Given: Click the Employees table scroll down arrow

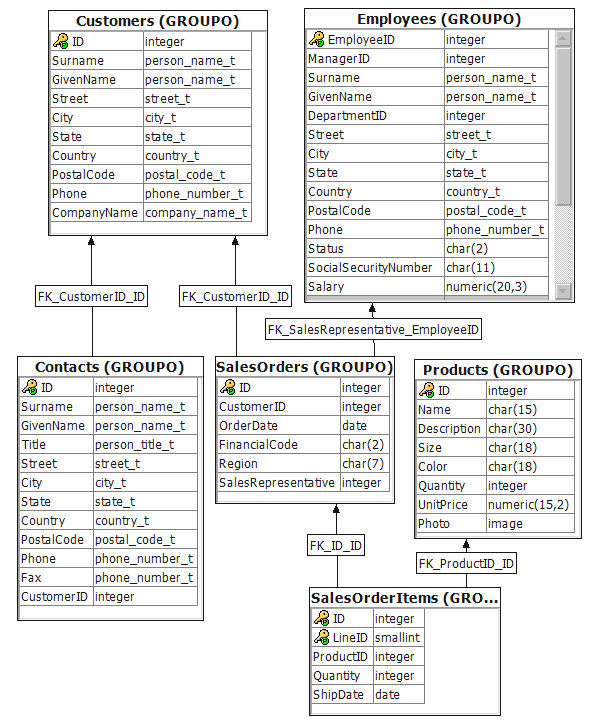Looking at the screenshot, I should pos(563,291).
